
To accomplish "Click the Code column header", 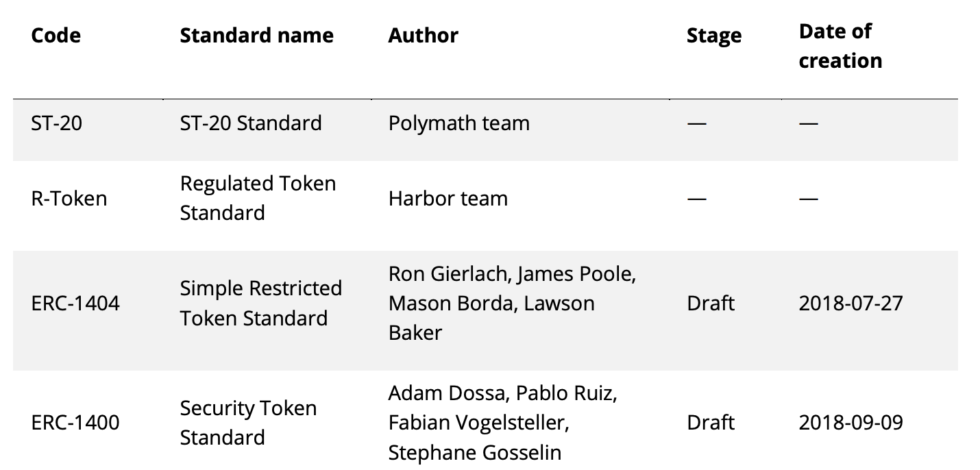I will [56, 36].
